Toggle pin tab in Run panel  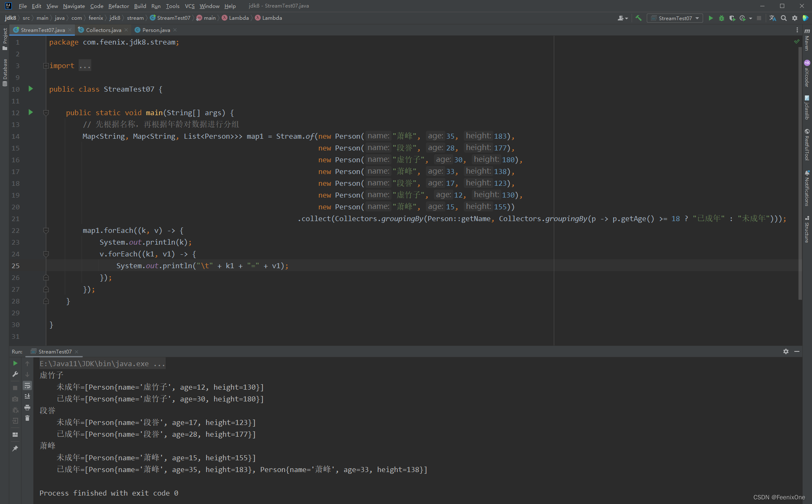[15, 449]
